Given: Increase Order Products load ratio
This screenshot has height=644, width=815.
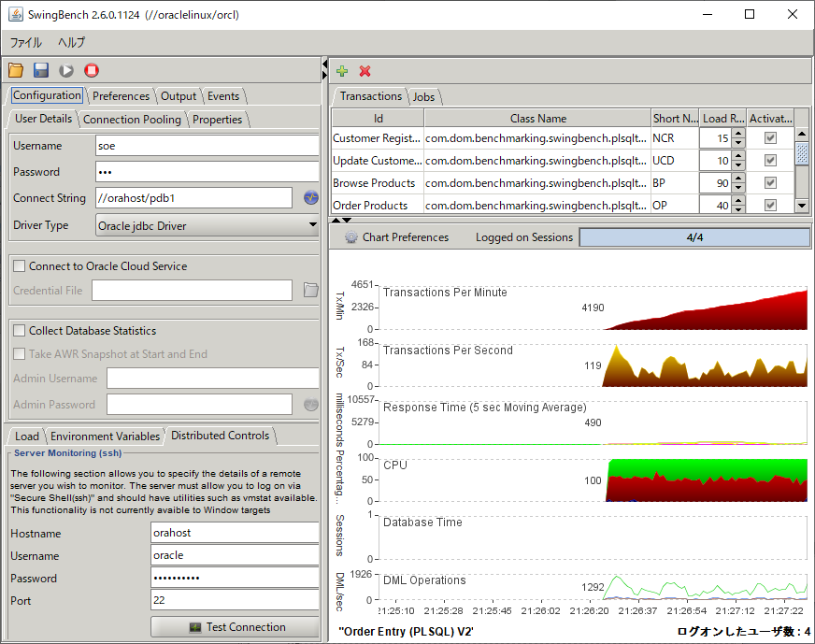Looking at the screenshot, I should tap(738, 201).
